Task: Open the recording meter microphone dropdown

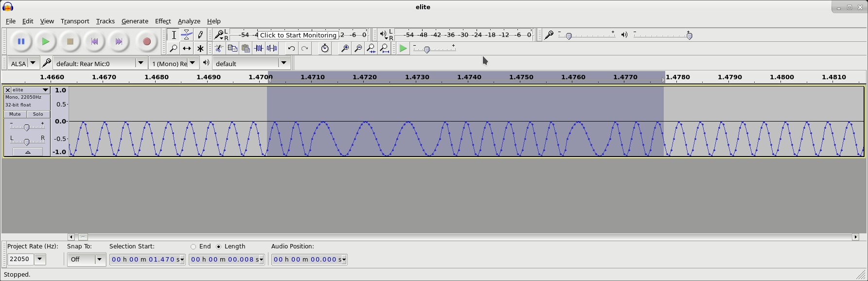Action: pos(220,35)
